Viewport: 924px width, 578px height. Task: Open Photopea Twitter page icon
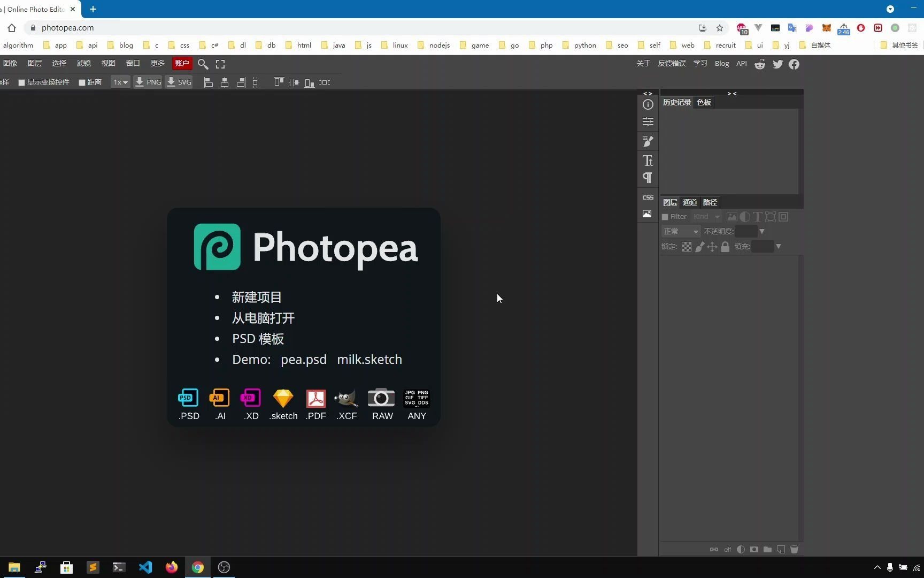tap(777, 64)
